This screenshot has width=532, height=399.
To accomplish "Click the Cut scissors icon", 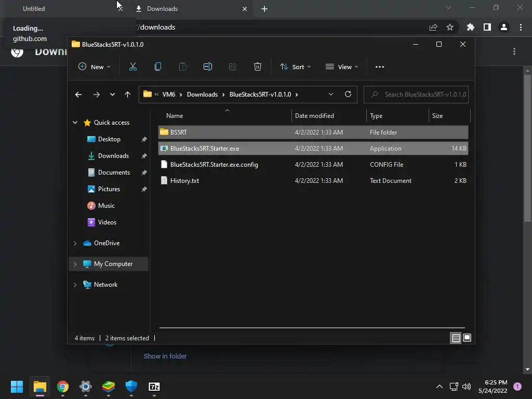I will (x=133, y=66).
